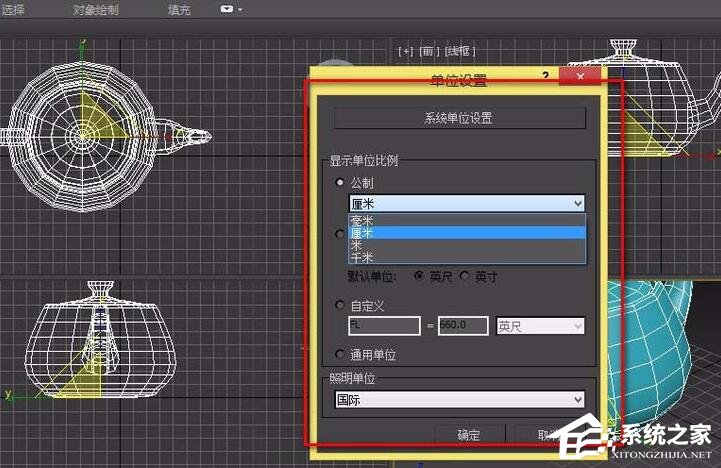The image size is (721, 468).
Task: Select the 通用单位 radio button
Action: coord(340,354)
